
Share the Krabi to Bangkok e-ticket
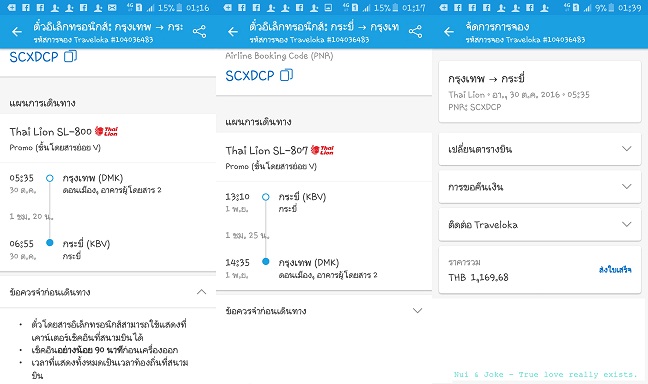pyautogui.click(x=415, y=31)
